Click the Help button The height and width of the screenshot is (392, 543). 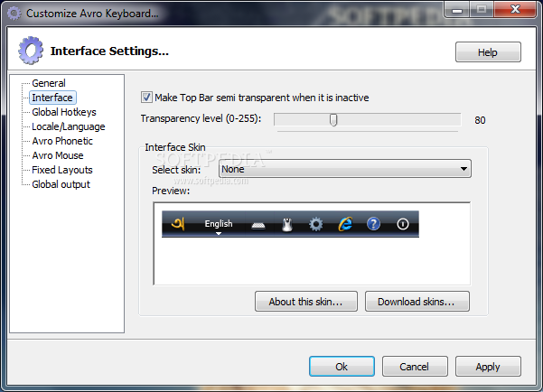488,52
